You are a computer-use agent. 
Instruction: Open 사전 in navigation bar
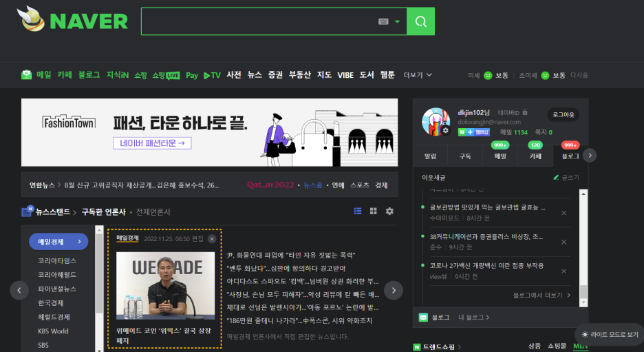tap(234, 75)
